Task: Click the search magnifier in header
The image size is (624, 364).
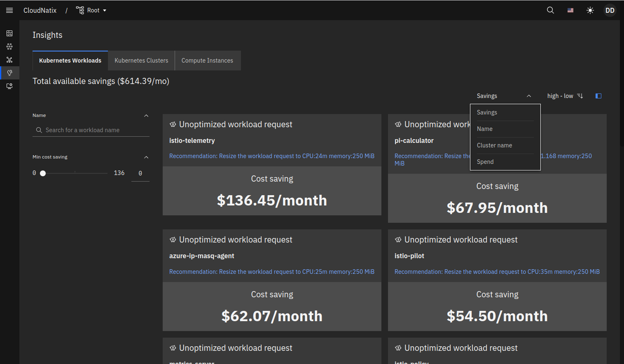Action: click(x=550, y=10)
